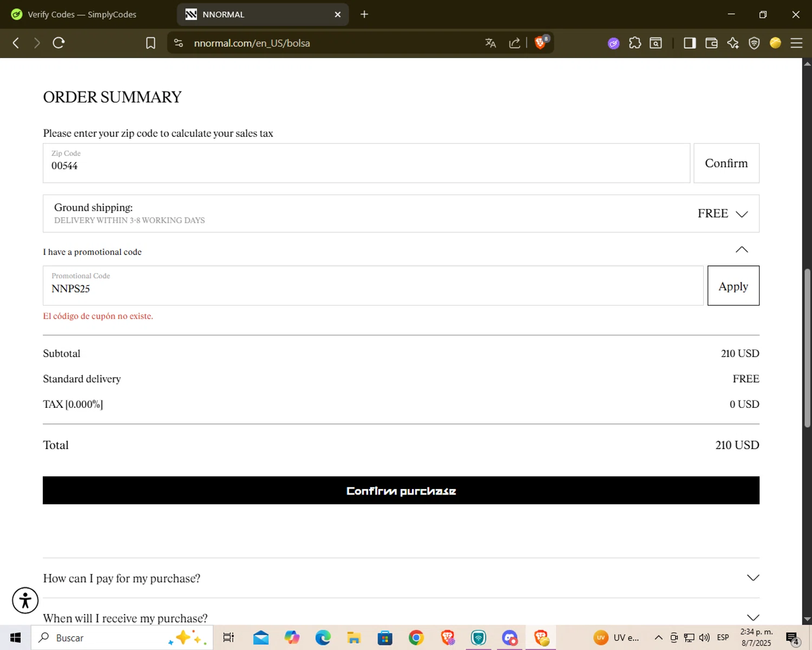Open the Mail app from taskbar
This screenshot has width=812, height=650.
pos(261,638)
